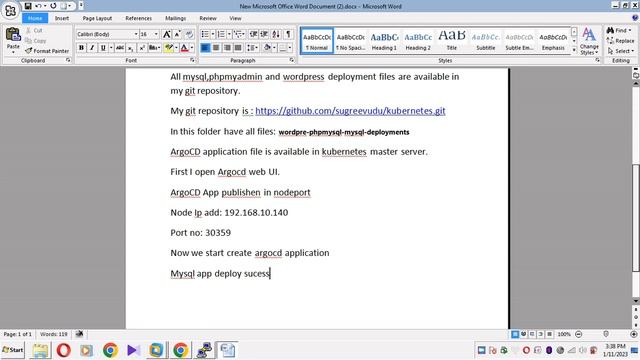Screen dimensions: 640x360
Task: Switch to Review tab
Action: 208,18
